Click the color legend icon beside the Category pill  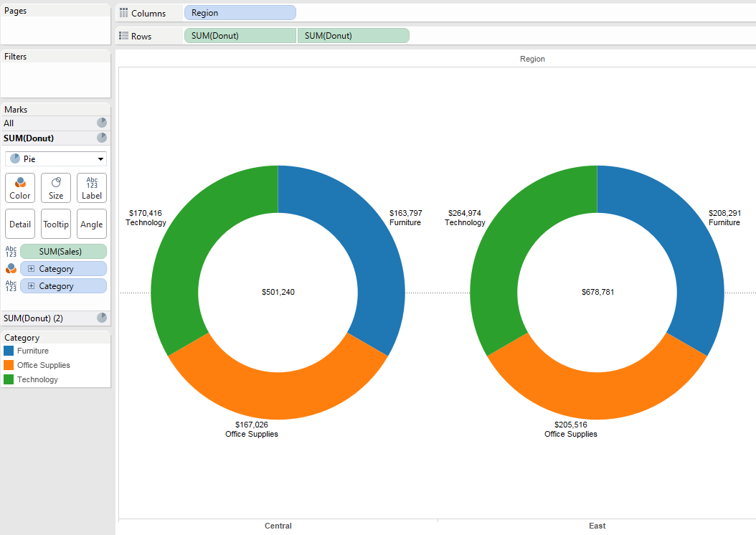(x=10, y=268)
